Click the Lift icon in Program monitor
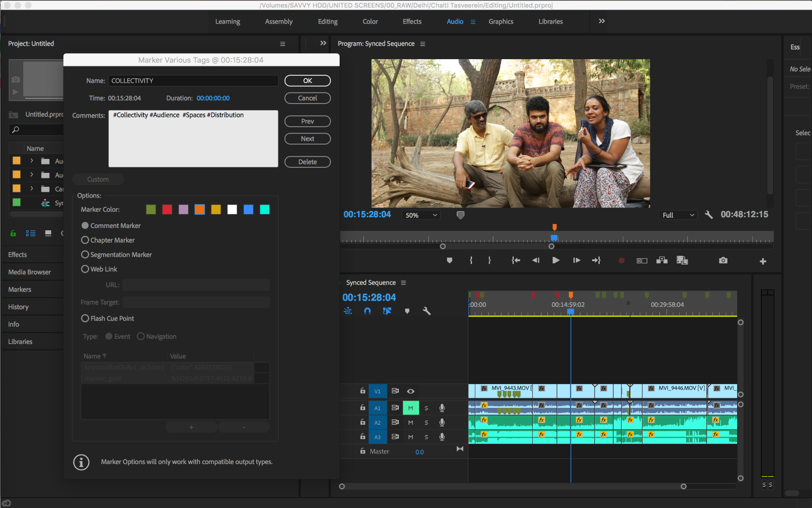 (x=662, y=260)
